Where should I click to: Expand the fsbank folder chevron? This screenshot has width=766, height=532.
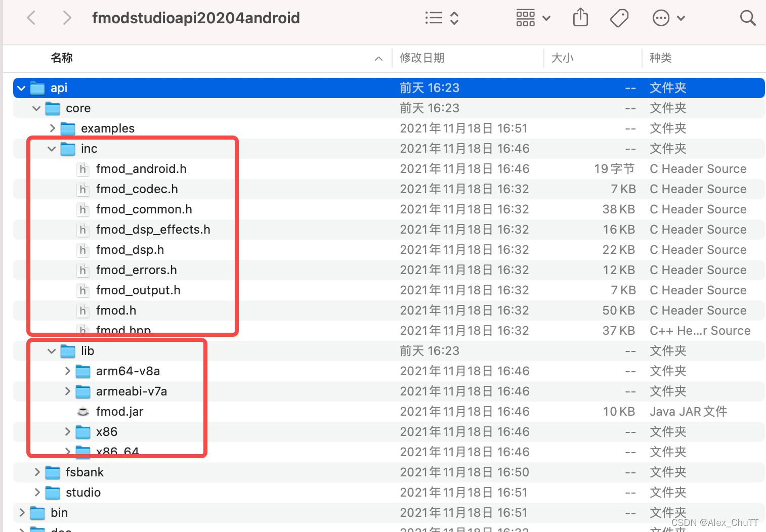37,472
